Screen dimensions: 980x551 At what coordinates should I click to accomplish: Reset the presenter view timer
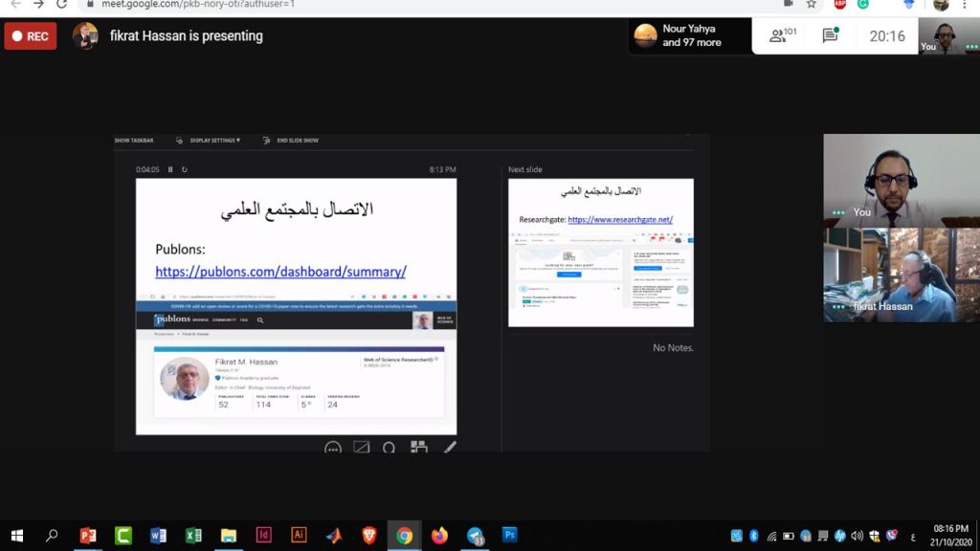tap(185, 169)
